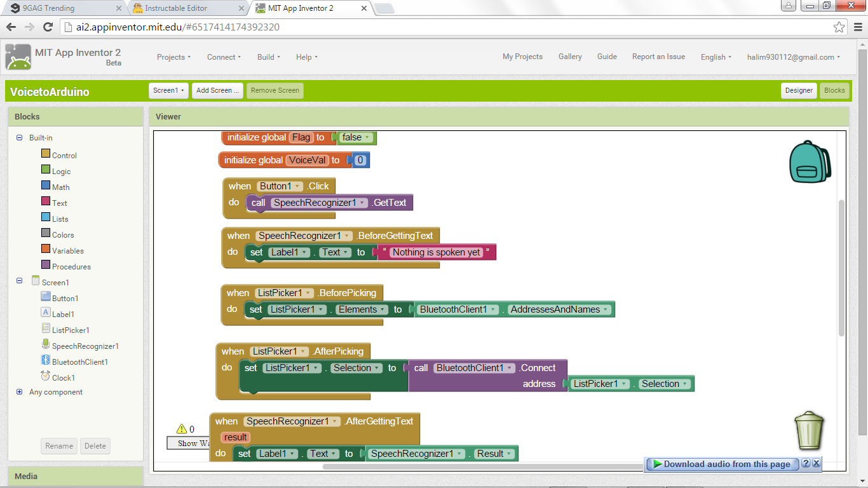
Task: Click the Rename button
Action: click(x=59, y=446)
